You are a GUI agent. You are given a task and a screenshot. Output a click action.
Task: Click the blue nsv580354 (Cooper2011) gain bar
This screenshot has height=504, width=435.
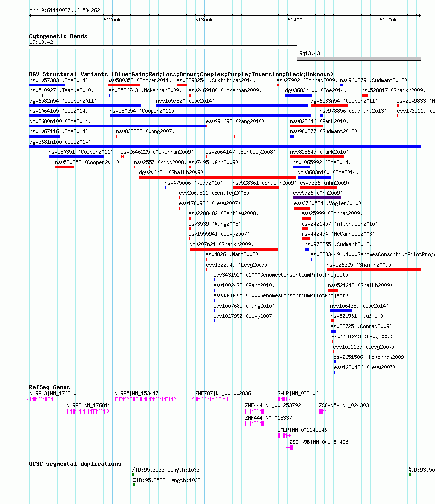[x=211, y=116]
